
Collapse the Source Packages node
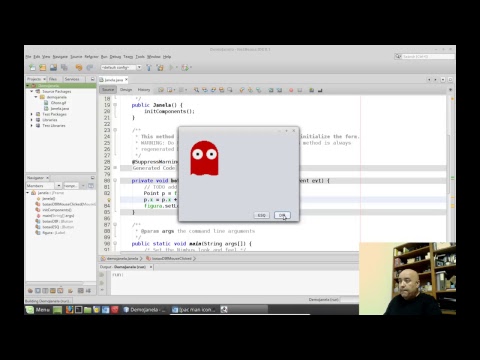[32, 91]
